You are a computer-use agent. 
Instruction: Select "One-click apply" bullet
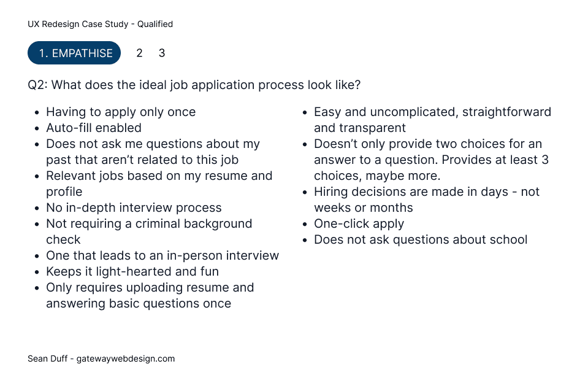(x=359, y=224)
